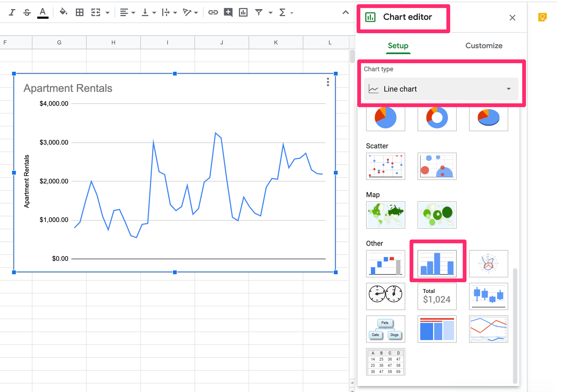This screenshot has width=568, height=392.
Task: Choose the scorecard chart showing $1,024
Action: click(x=437, y=296)
